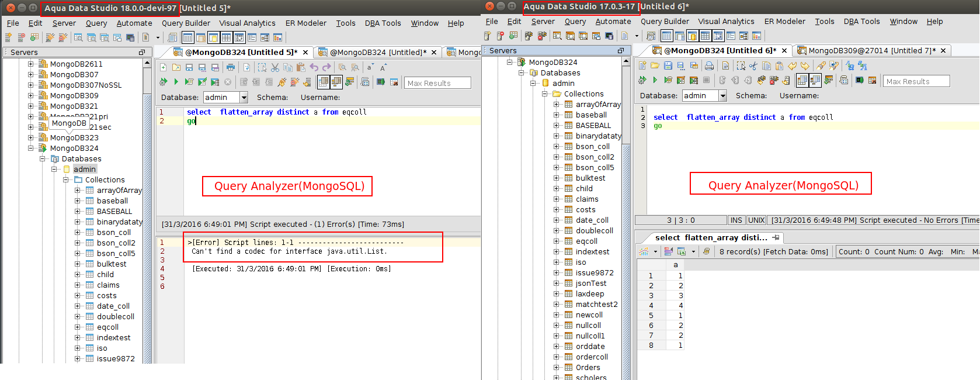
Task: Toggle first bordered split-pane button in right query toolbar
Action: point(802,80)
